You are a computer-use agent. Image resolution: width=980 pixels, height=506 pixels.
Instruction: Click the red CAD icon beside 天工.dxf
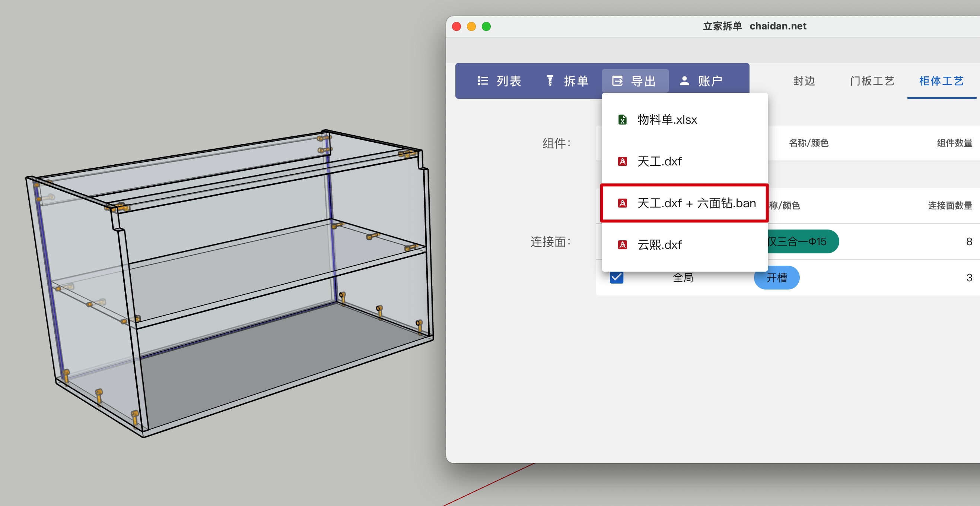623,161
